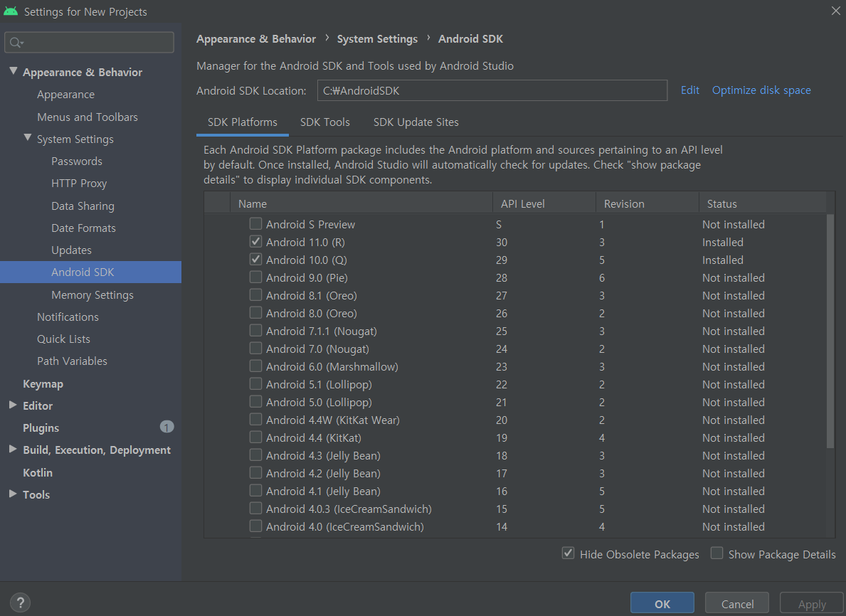This screenshot has width=846, height=616.
Task: Check Android 8.1 (Oreo) platform
Action: [255, 295]
